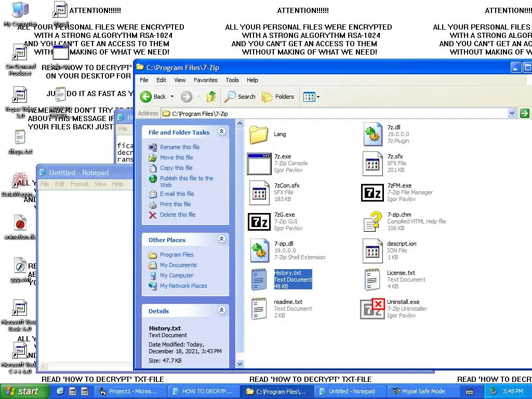The width and height of the screenshot is (532, 399).
Task: Select the License.txt file icon
Action: [372, 280]
